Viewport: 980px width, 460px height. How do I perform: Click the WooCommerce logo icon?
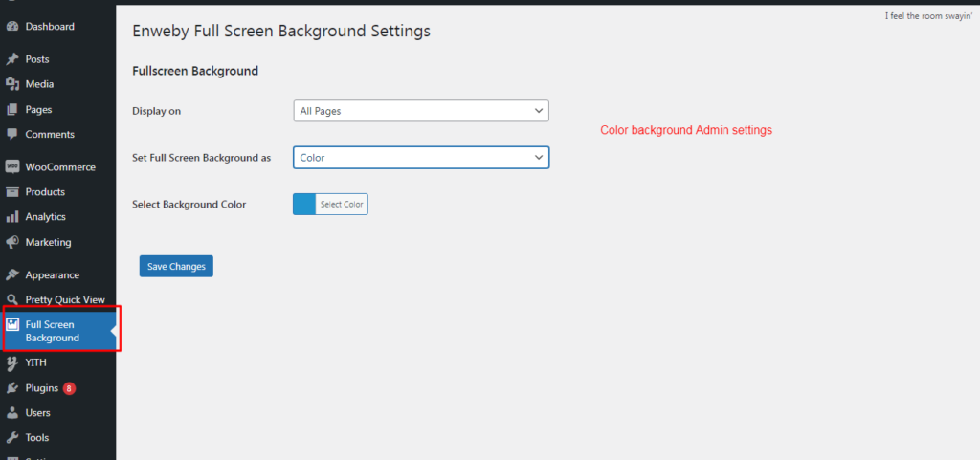pyautogui.click(x=11, y=167)
